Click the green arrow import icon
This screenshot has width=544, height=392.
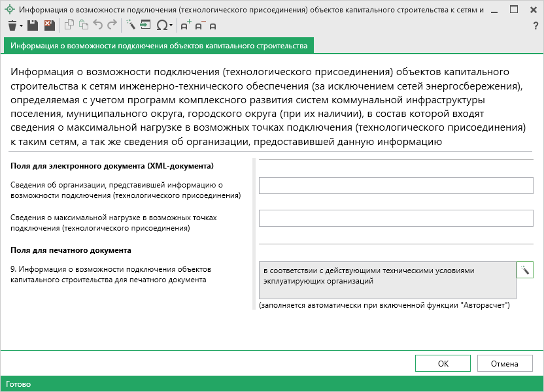pos(145,25)
